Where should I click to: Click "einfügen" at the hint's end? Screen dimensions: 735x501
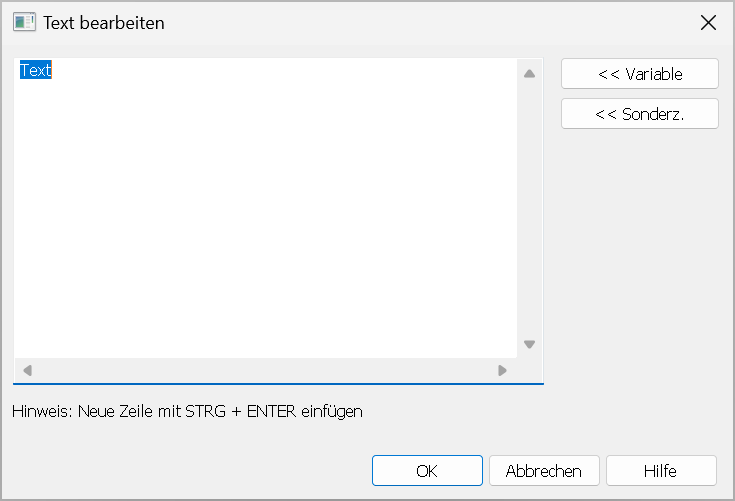coord(333,410)
